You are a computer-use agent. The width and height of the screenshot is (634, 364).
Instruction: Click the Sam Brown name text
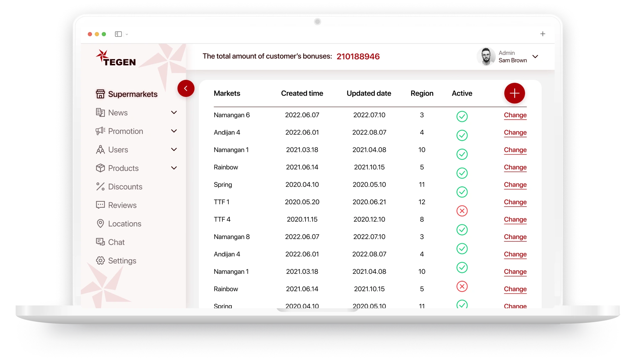[x=513, y=60]
